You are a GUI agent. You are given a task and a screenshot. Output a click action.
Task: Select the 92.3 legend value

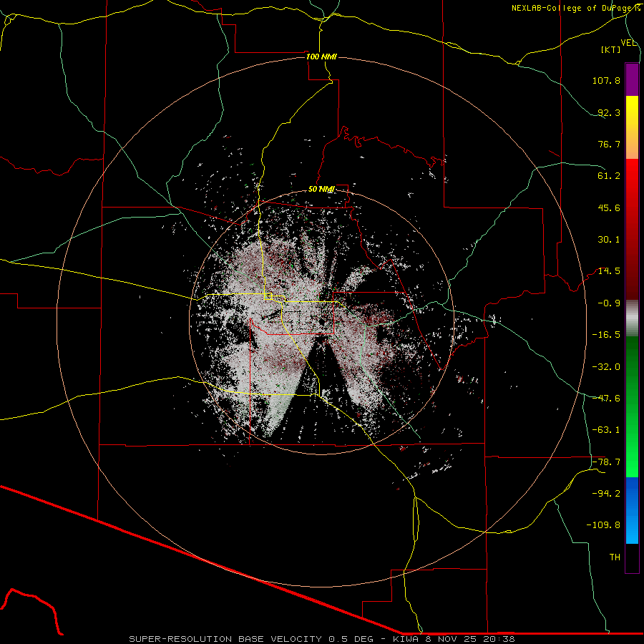[x=609, y=112]
